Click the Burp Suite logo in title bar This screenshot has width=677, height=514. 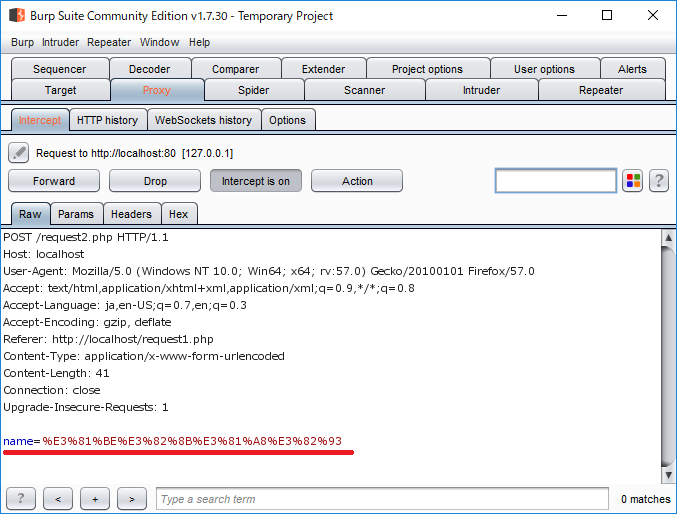pyautogui.click(x=17, y=16)
